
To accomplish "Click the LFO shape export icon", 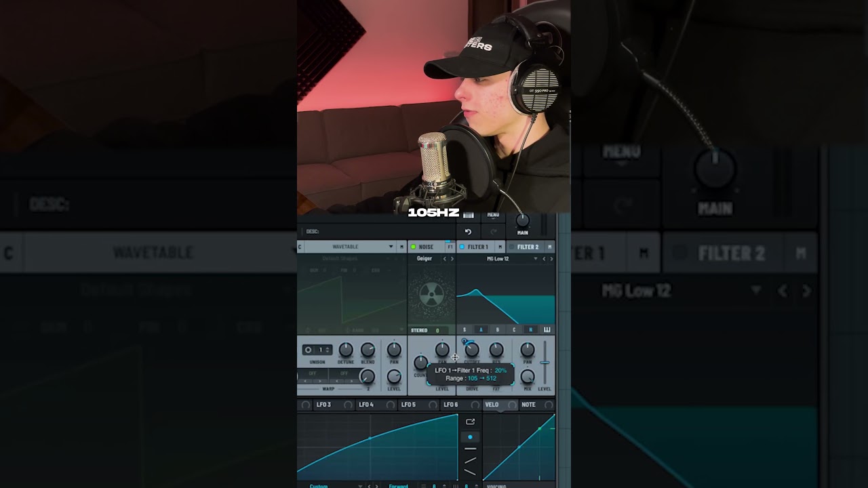I will point(470,422).
